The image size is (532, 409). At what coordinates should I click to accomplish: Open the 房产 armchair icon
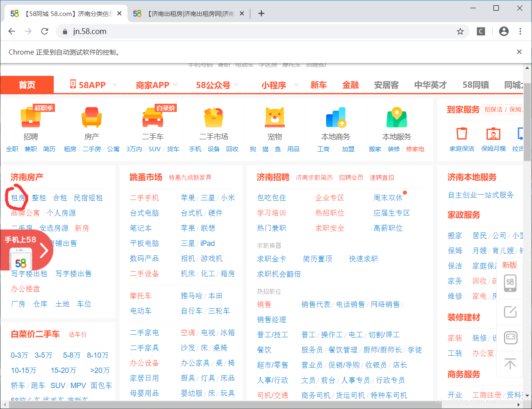[91, 117]
